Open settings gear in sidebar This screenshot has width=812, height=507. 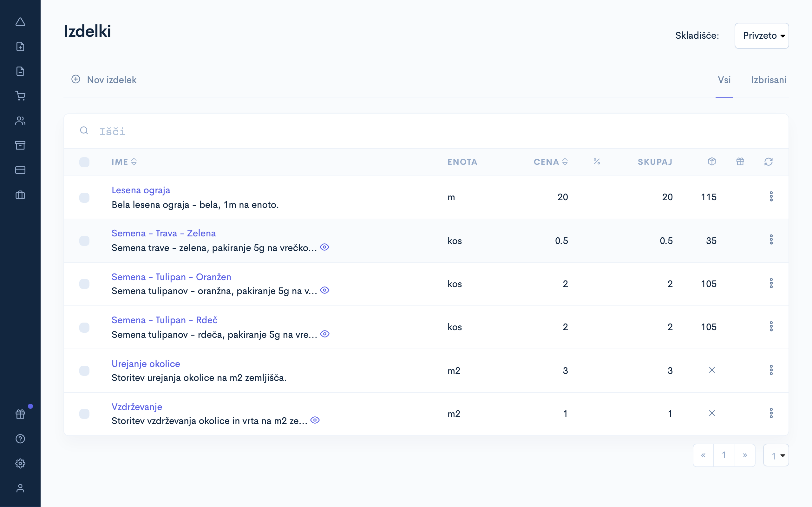pyautogui.click(x=20, y=463)
